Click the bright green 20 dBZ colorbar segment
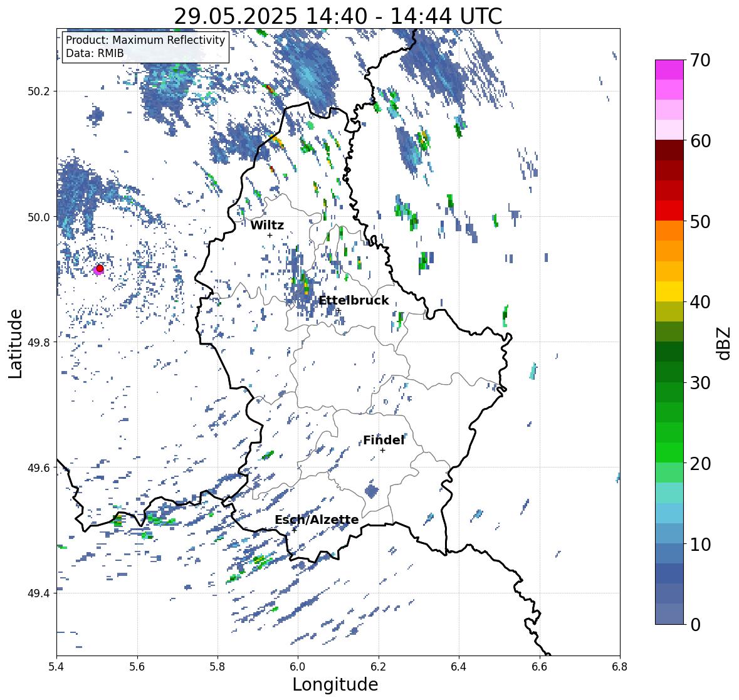739x700 pixels. 669,452
